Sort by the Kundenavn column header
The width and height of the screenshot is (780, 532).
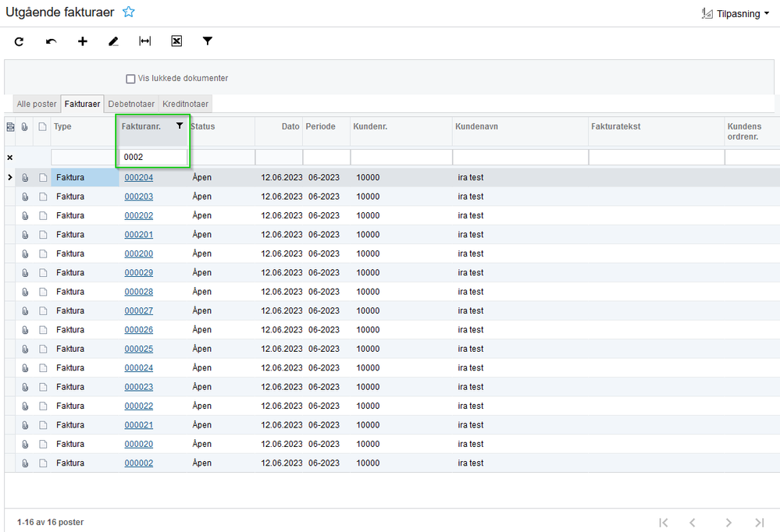point(520,132)
